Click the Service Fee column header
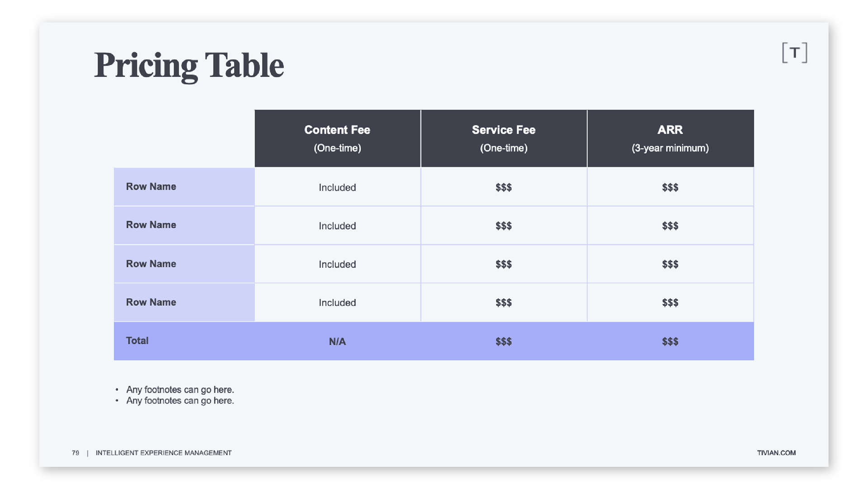Screen dimensions: 868x489 coord(504,138)
